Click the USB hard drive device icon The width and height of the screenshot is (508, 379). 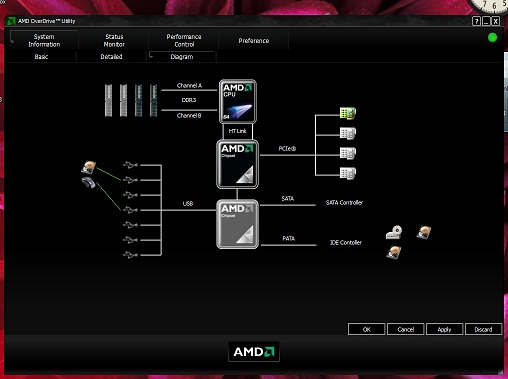89,167
